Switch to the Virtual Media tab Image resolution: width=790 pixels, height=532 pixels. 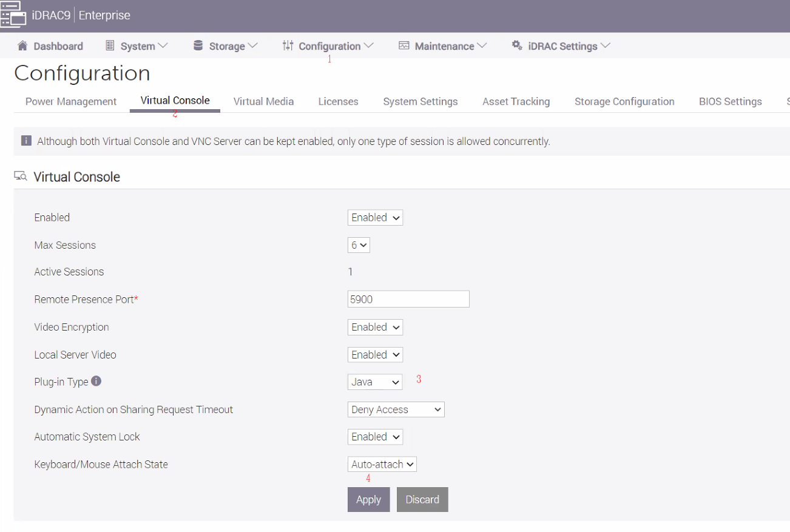[263, 101]
